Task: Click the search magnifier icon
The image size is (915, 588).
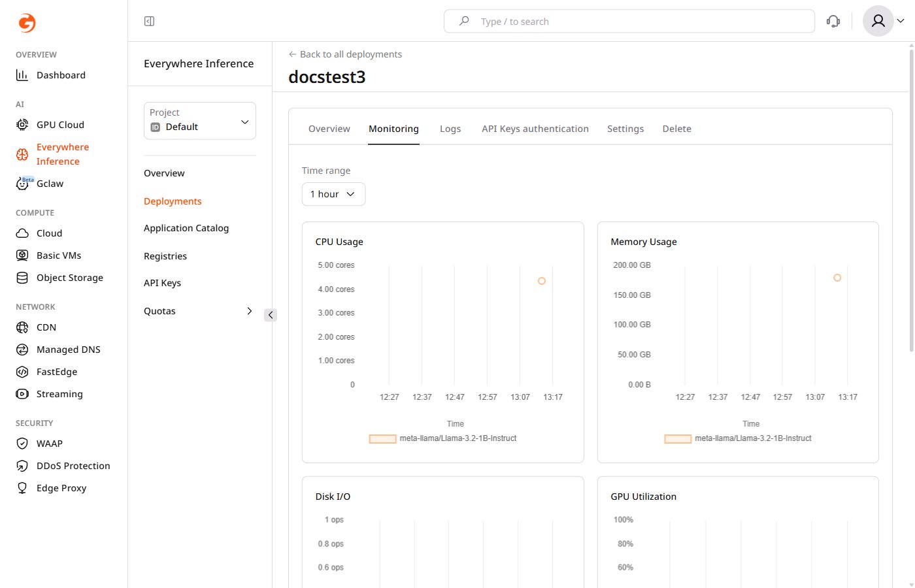Action: 464,21
